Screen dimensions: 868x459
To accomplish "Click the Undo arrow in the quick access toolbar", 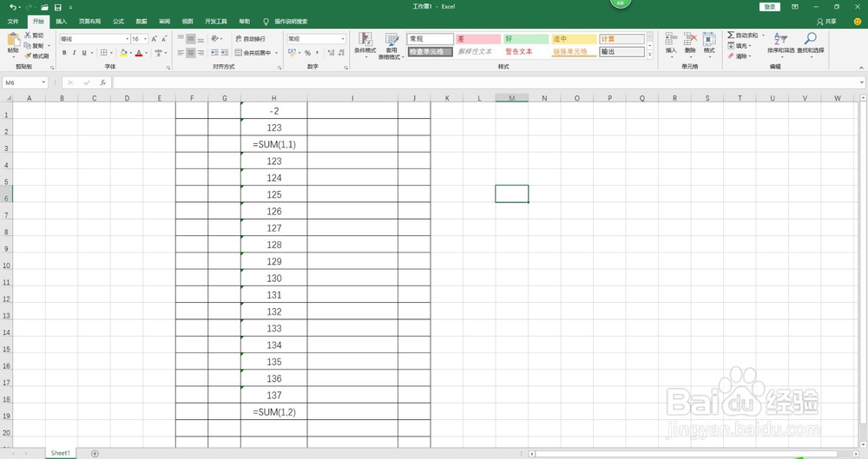I will coord(12,7).
